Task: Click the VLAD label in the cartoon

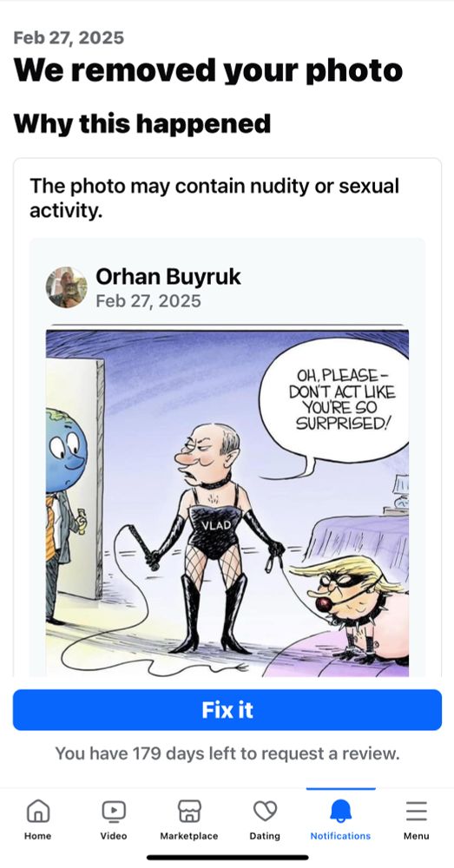Action: pos(214,524)
